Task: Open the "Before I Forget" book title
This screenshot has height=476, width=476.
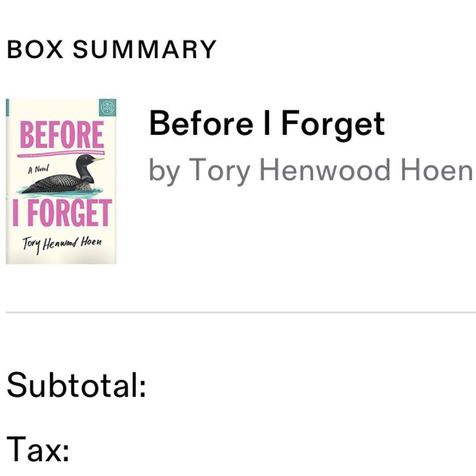Action: (x=267, y=123)
